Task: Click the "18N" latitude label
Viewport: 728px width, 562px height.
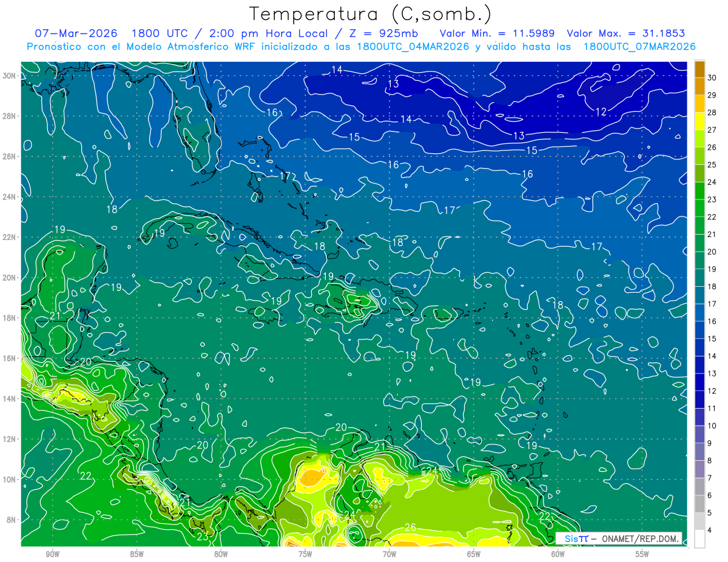Action: click(9, 318)
